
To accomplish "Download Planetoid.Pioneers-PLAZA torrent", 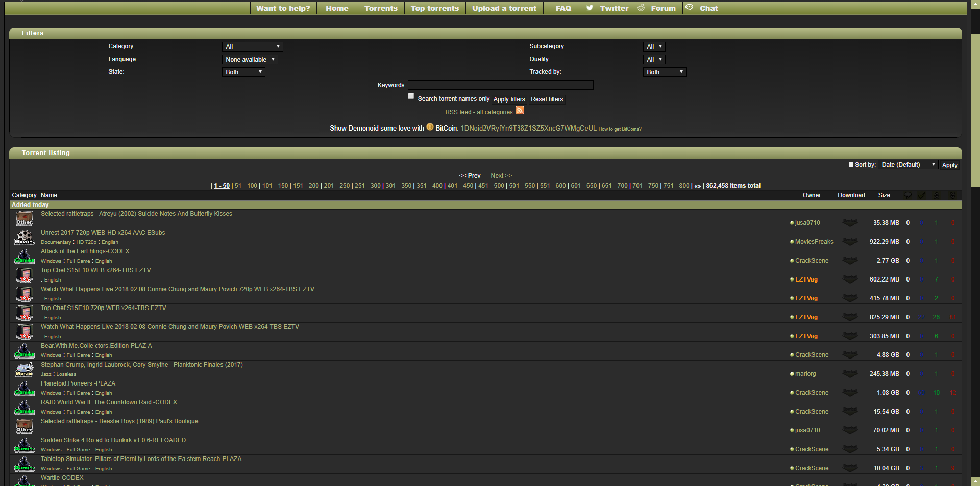I will pyautogui.click(x=850, y=393).
